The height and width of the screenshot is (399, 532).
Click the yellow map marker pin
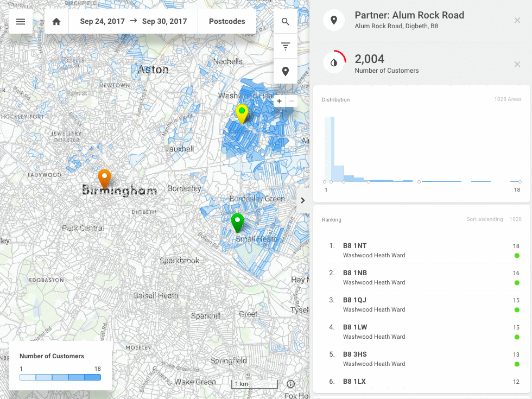click(x=242, y=113)
